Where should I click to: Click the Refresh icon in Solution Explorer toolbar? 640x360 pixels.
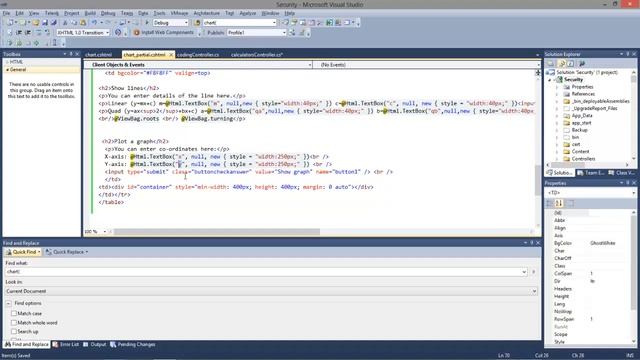pyautogui.click(x=571, y=64)
